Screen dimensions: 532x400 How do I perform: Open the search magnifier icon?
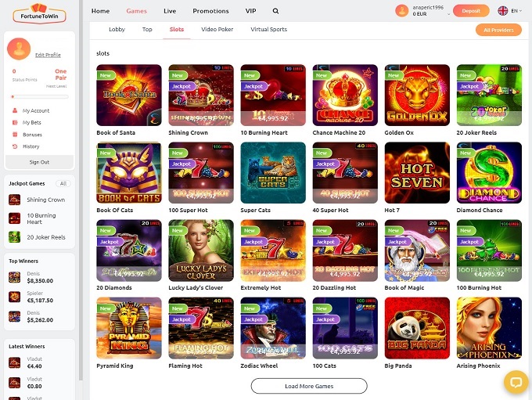tap(275, 11)
